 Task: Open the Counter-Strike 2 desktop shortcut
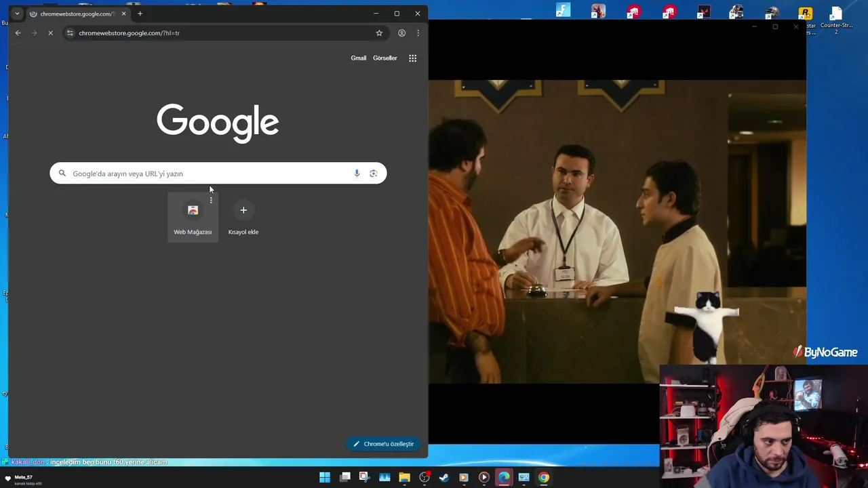tap(836, 20)
